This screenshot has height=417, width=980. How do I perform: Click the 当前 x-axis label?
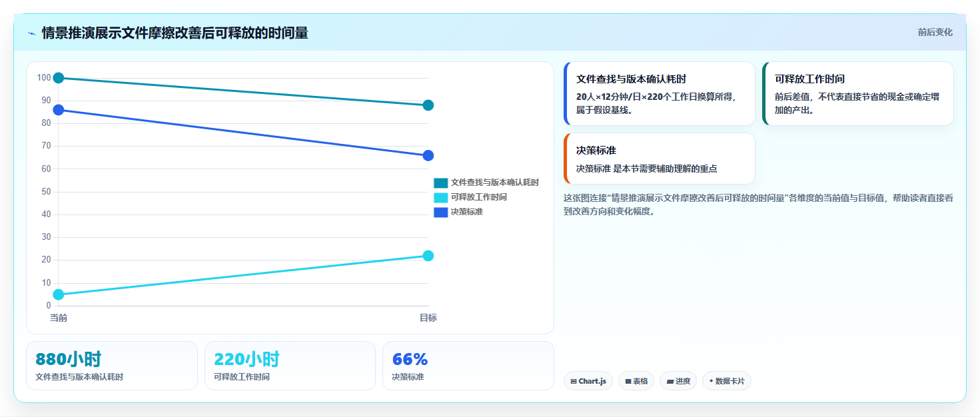(x=59, y=318)
